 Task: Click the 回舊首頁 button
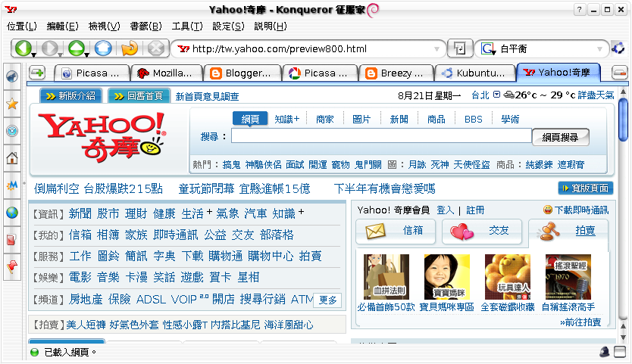point(139,96)
